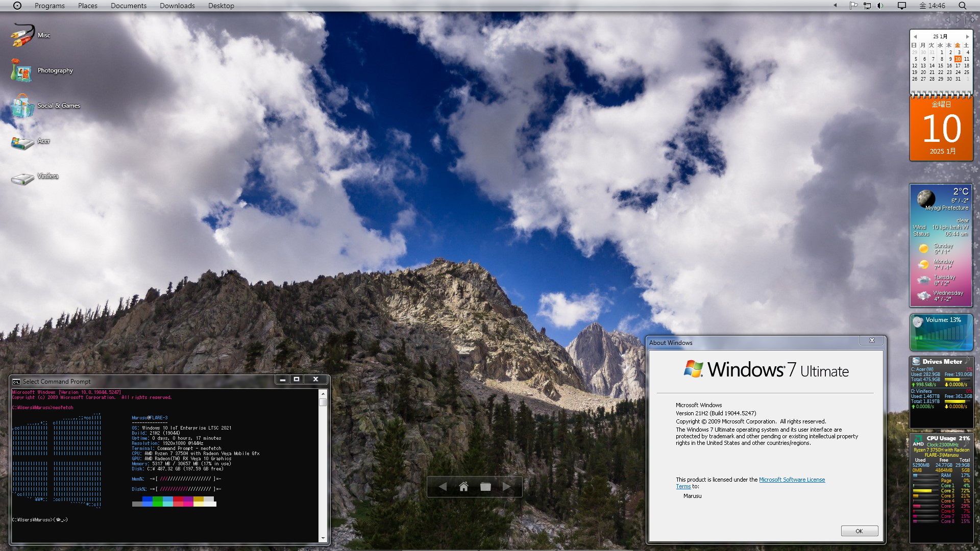The height and width of the screenshot is (551, 980).
Task: Click Sunday forecast in weather gadget
Action: pos(936,248)
